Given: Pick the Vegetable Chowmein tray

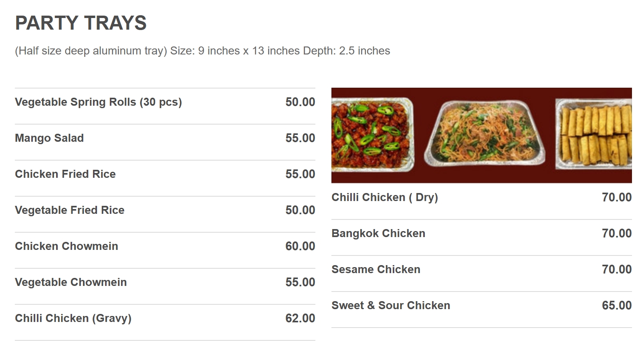Looking at the screenshot, I should click(x=71, y=282).
